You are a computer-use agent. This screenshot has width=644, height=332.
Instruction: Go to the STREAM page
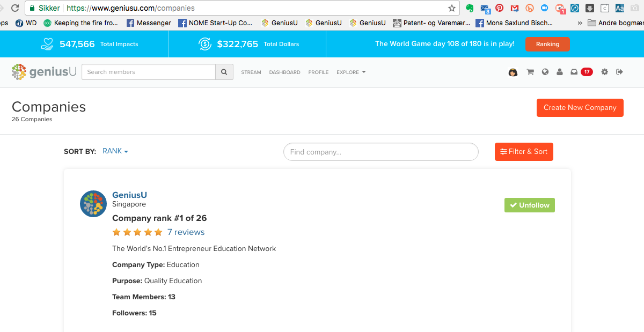[x=251, y=72]
